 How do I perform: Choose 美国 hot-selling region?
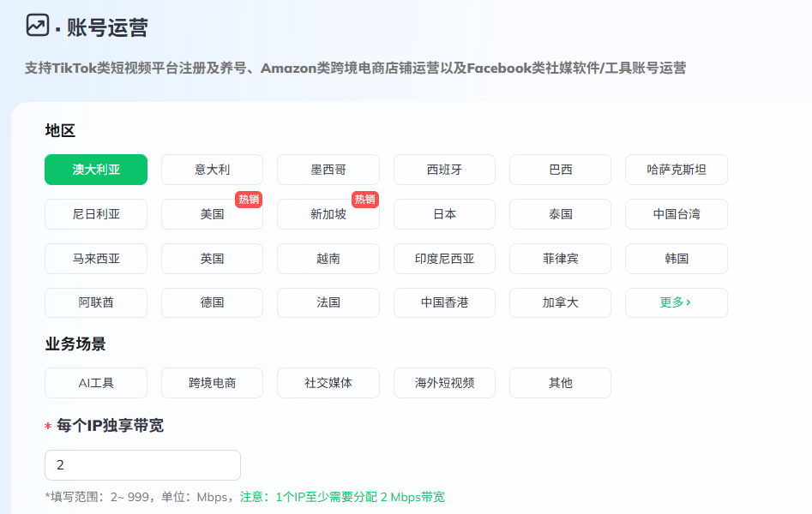pyautogui.click(x=213, y=214)
